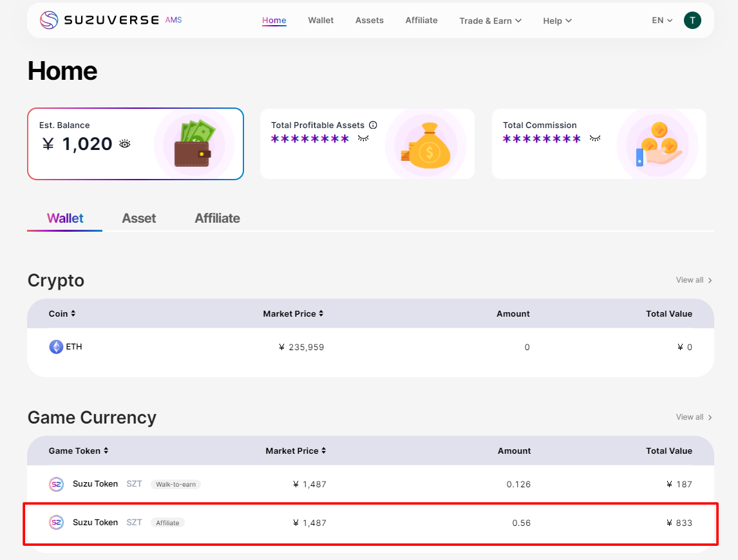This screenshot has width=738, height=560.
Task: Click View all for Game Currency
Action: coord(694,417)
